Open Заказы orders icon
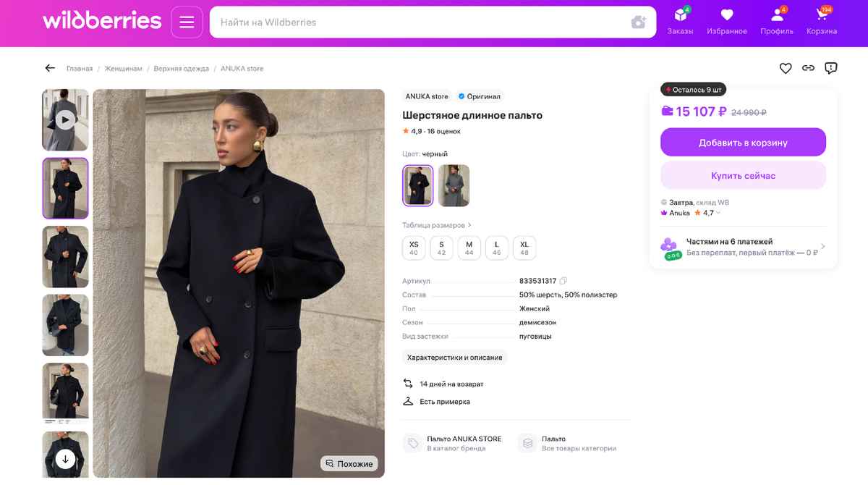This screenshot has height=485, width=868. click(680, 21)
